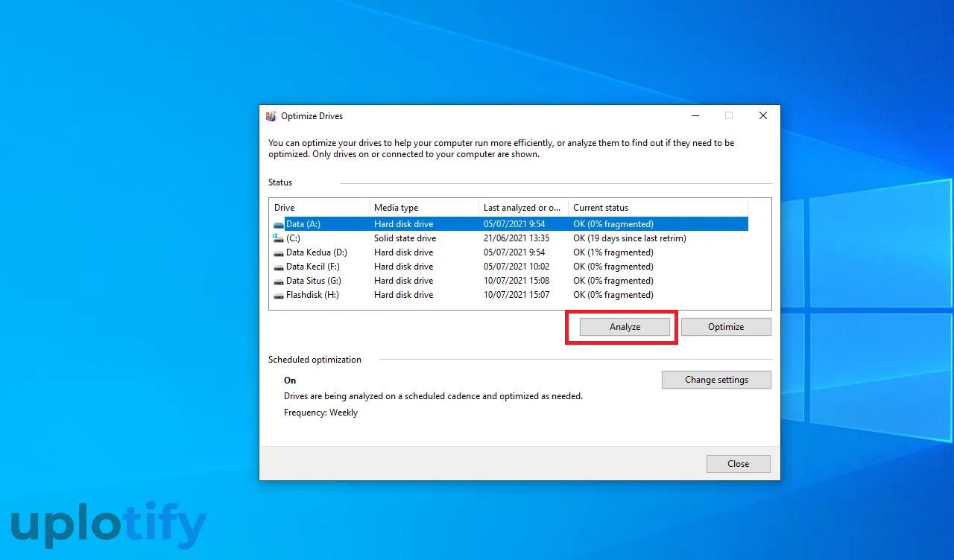Click the 05/07/2021 10:02 last analyzed cell

[517, 267]
